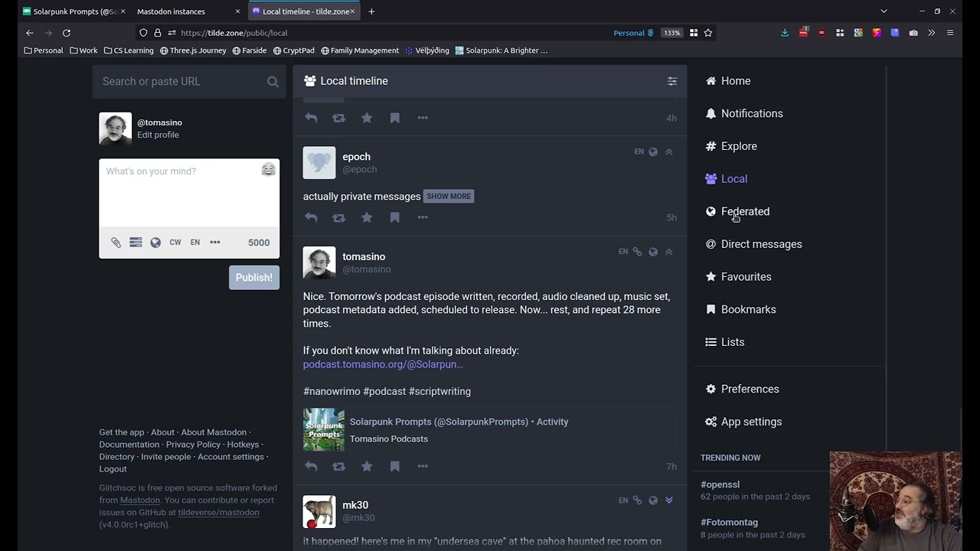Open Lists

click(724, 342)
